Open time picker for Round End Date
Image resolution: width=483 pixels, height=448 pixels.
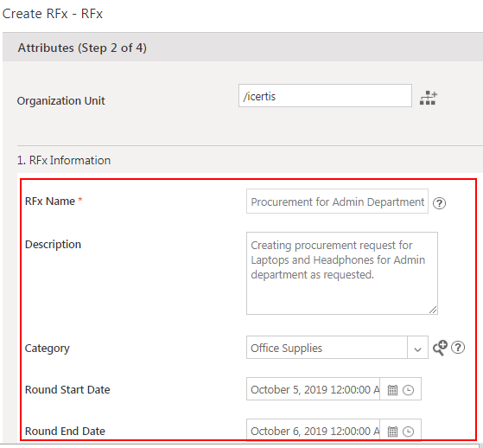[x=408, y=431]
